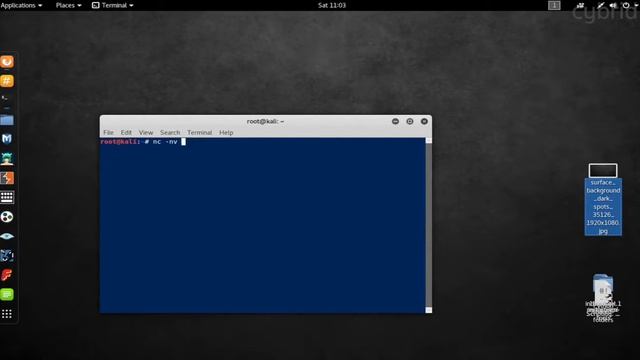This screenshot has width=640, height=360.
Task: Click the scrollbar up arrow in the terminal
Action: (429, 140)
